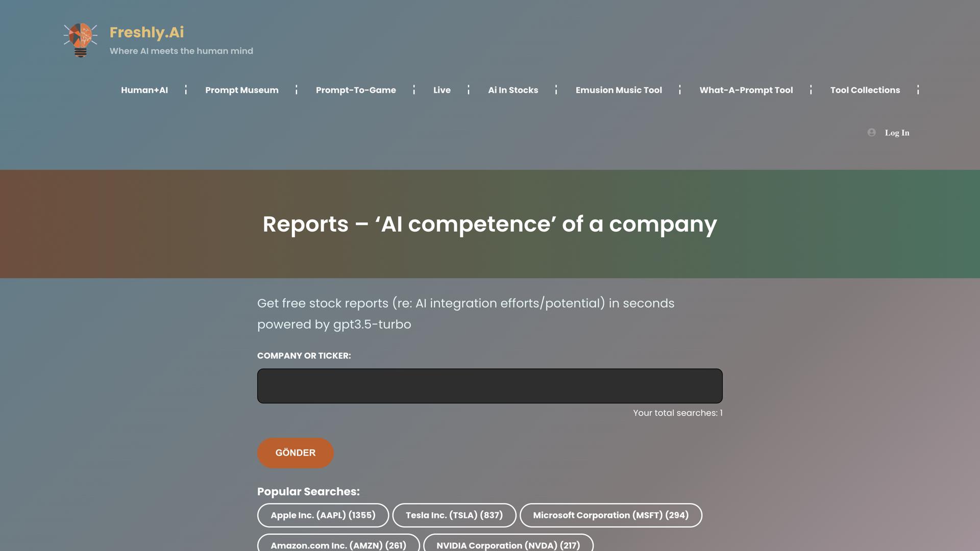Open What-A-Prompt Tool from navigation
980x551 pixels.
tap(746, 90)
